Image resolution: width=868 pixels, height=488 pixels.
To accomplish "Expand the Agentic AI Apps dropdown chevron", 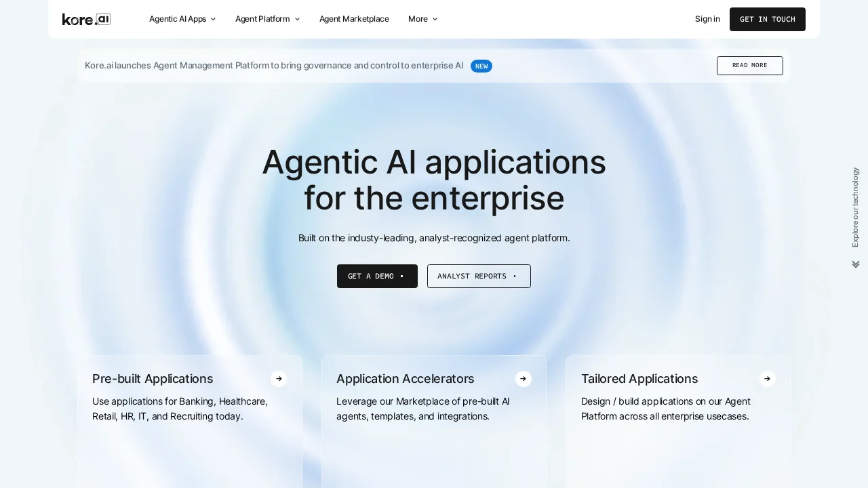I will (213, 19).
